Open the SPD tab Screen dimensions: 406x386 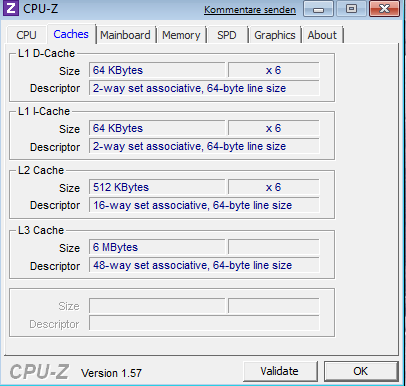(227, 35)
